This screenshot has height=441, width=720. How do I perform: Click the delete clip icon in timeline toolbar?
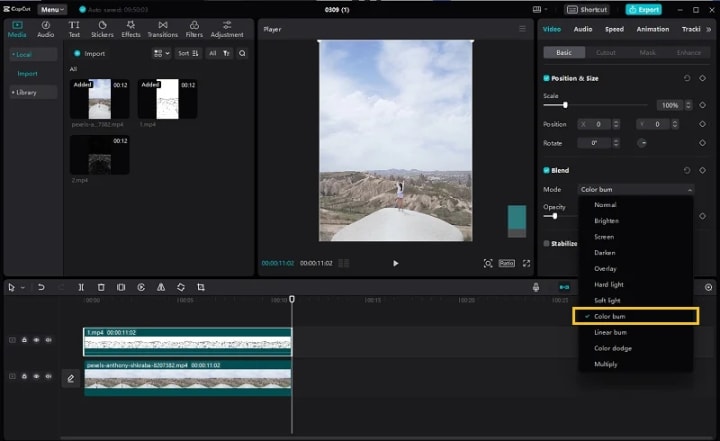pos(101,287)
